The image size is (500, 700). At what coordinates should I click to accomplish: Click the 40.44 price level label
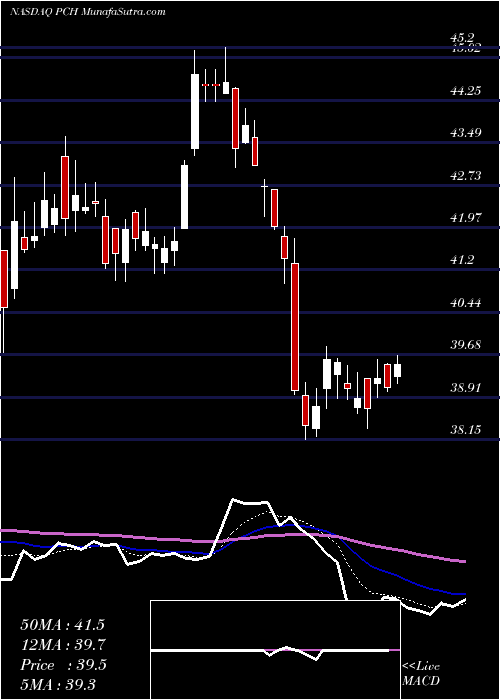(466, 303)
